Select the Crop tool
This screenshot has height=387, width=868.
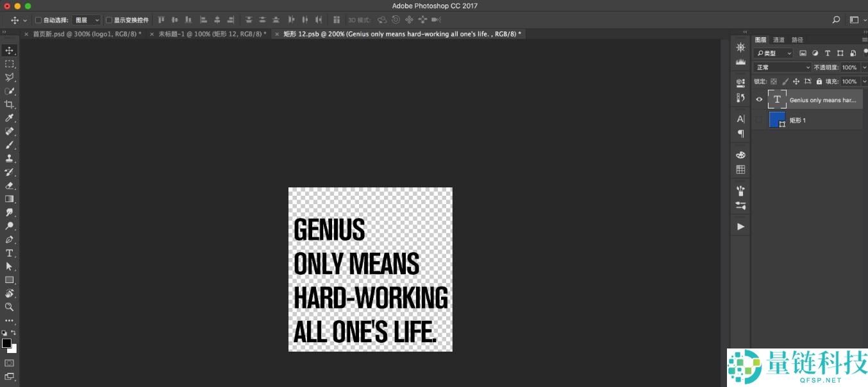(9, 105)
